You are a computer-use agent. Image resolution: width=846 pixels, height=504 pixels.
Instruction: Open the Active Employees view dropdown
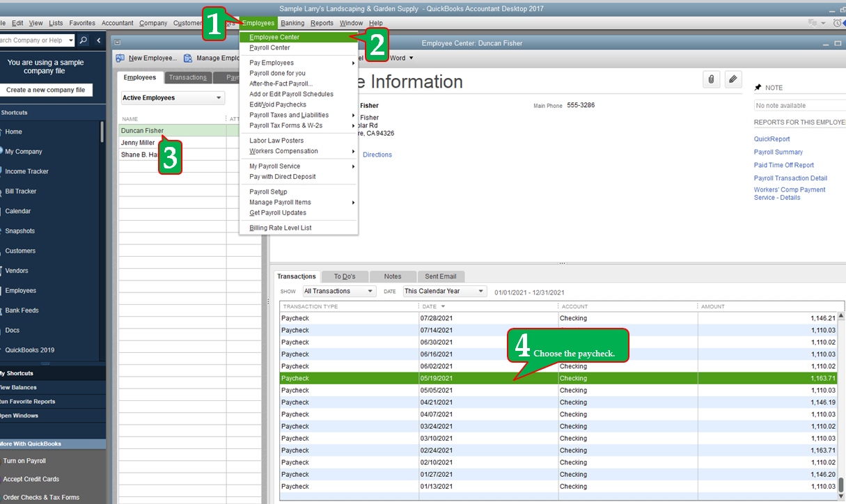click(x=173, y=98)
